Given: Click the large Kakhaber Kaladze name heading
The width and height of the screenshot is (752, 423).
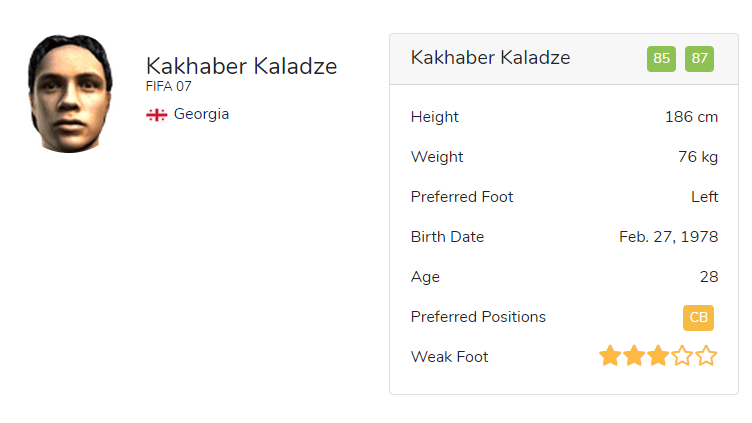Looking at the screenshot, I should point(241,67).
